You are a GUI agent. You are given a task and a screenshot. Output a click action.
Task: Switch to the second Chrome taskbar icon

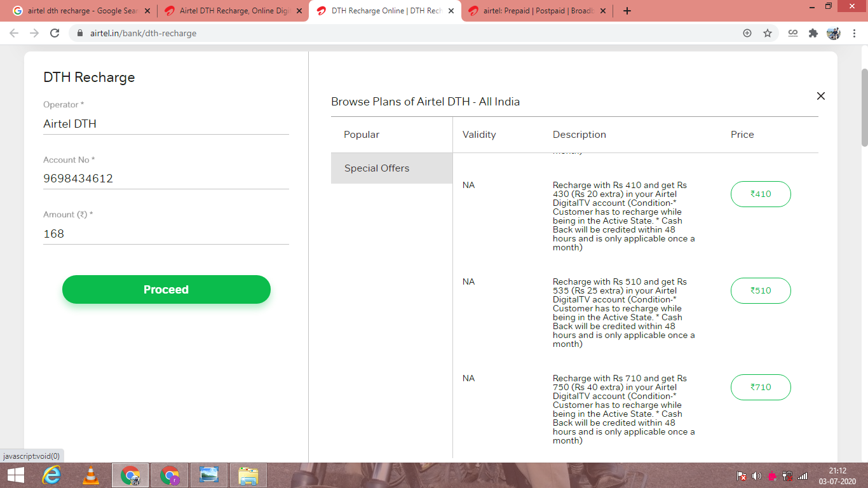click(x=170, y=475)
